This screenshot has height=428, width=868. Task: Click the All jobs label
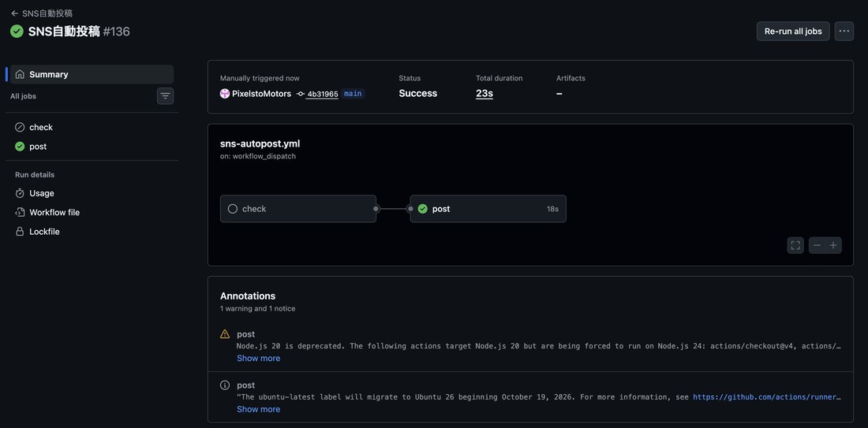pos(23,96)
